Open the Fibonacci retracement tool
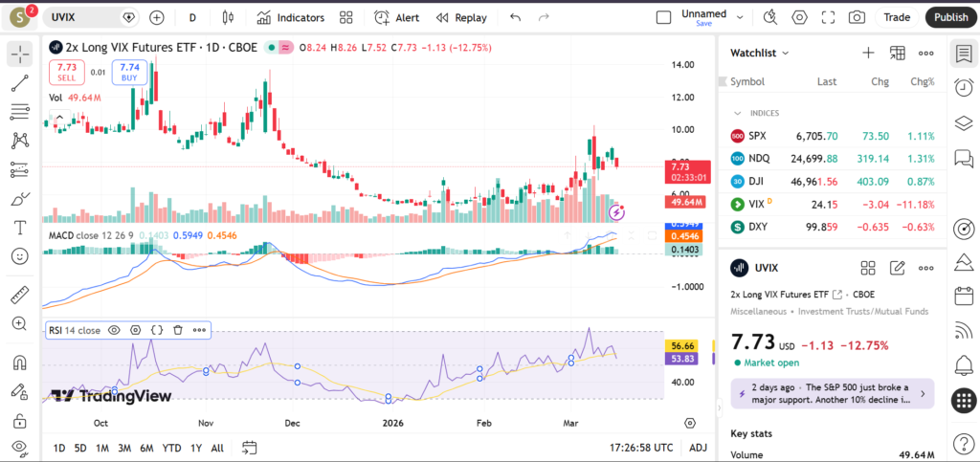This screenshot has height=462, width=980. [19, 112]
